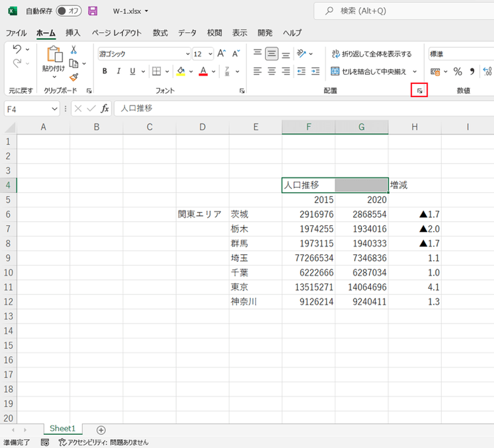This screenshot has height=448, width=494.
Task: Expand the merge and center dropdown arrow
Action: [414, 71]
